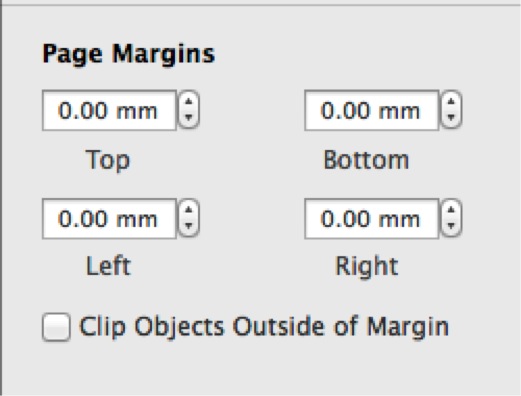The image size is (521, 396).
Task: Decrease the Bottom margin with down arrow
Action: pos(451,118)
